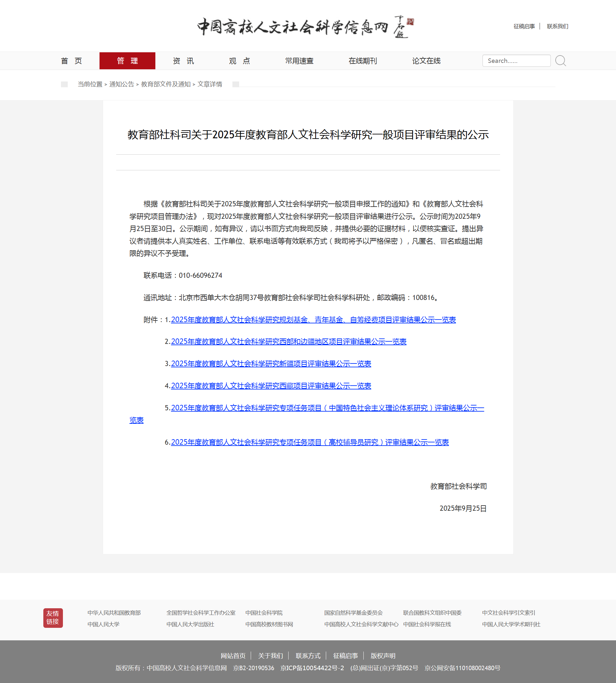The height and width of the screenshot is (683, 616).
Task: Click the site logo calligraphy header
Action: 305,27
